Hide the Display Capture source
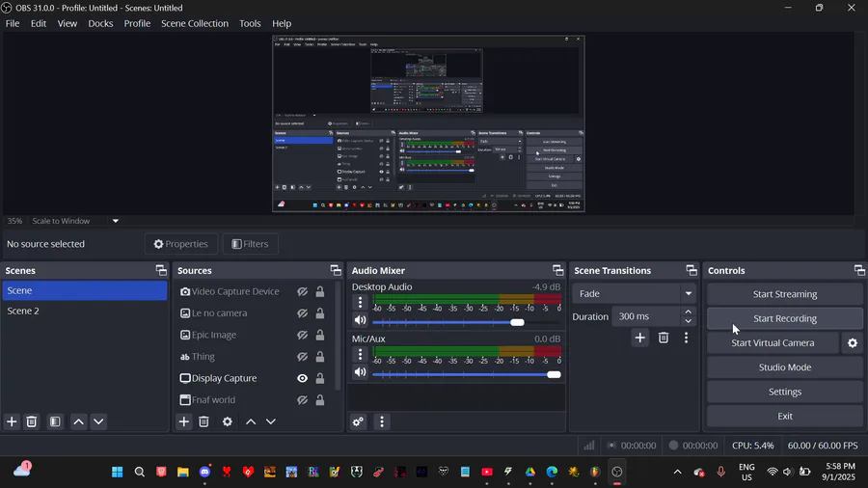The height and width of the screenshot is (488, 868). coord(302,378)
